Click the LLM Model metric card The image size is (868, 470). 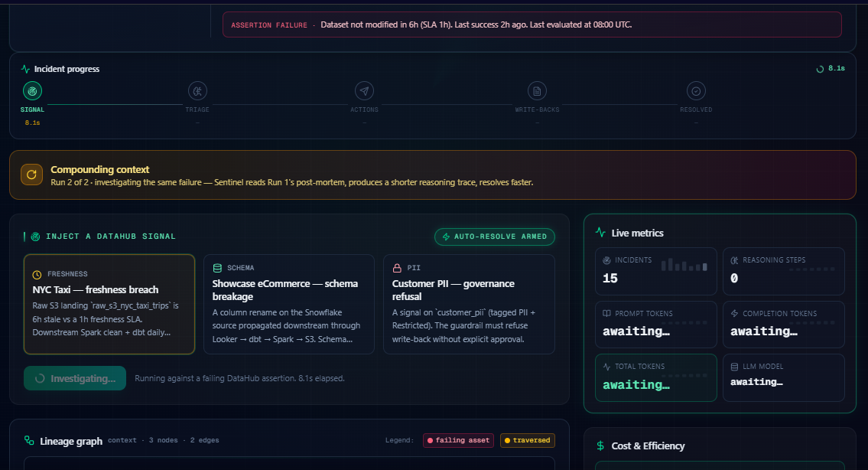tap(784, 377)
